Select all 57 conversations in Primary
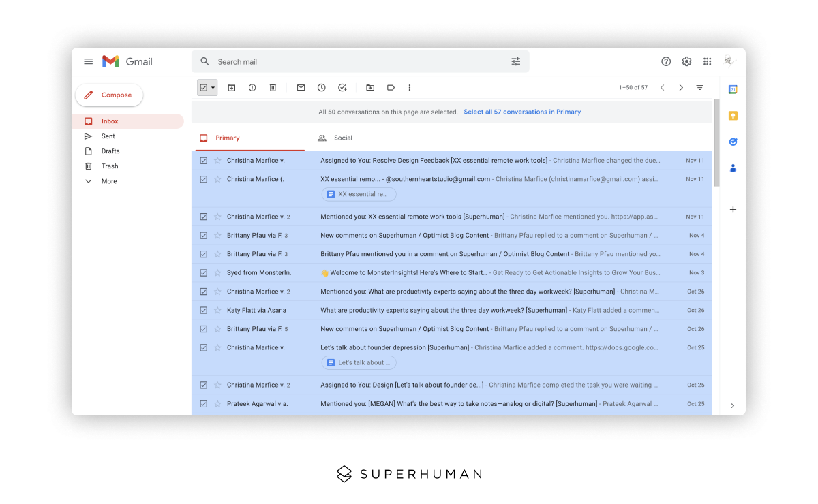The height and width of the screenshot is (504, 818). pyautogui.click(x=522, y=112)
